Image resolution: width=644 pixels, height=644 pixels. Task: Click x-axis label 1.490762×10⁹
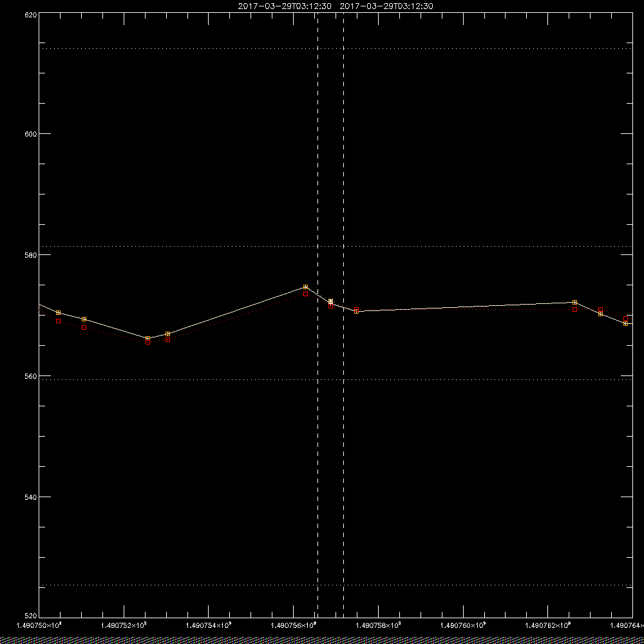pos(548,625)
